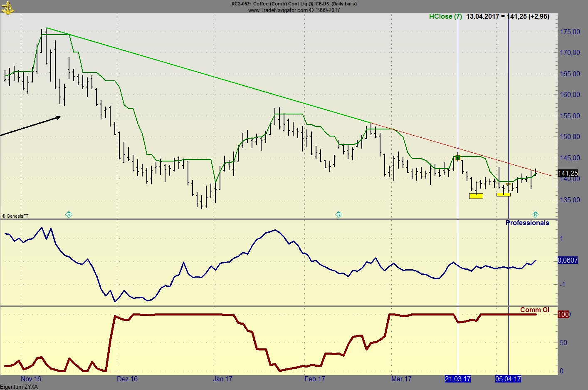Click the R diamond marker in the Professionals panel
Image resolution: width=588 pixels, height=390 pixels.
tap(338, 214)
